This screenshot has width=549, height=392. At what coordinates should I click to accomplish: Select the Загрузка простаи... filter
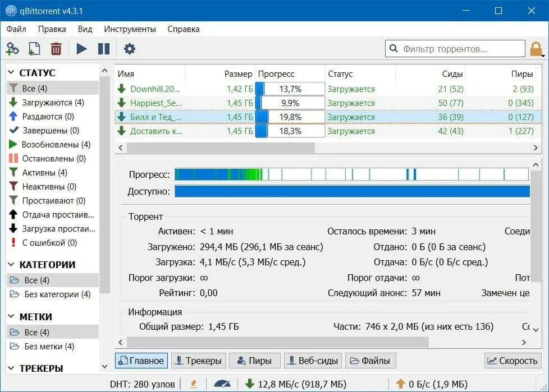pos(53,228)
